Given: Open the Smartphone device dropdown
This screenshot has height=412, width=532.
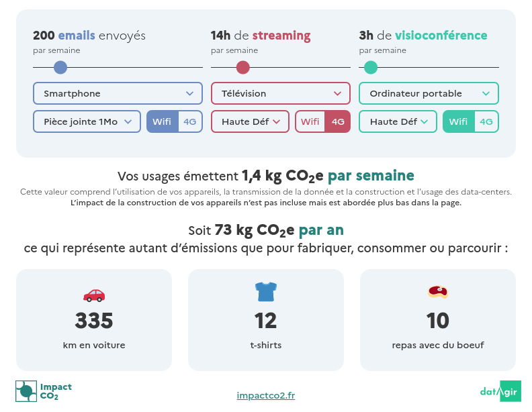Looking at the screenshot, I should tap(118, 93).
